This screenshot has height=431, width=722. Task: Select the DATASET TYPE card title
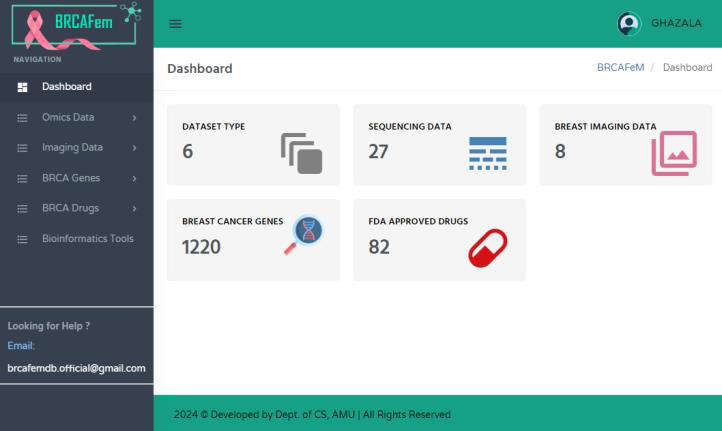(213, 127)
